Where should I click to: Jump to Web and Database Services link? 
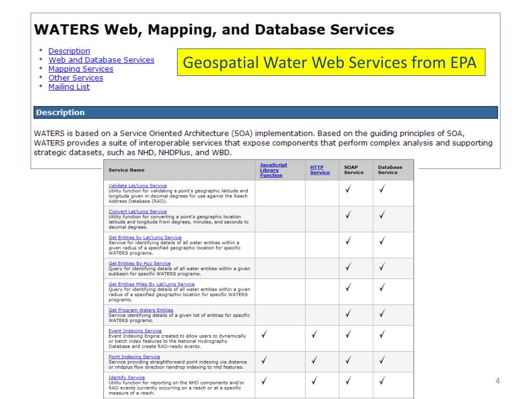pyautogui.click(x=101, y=60)
